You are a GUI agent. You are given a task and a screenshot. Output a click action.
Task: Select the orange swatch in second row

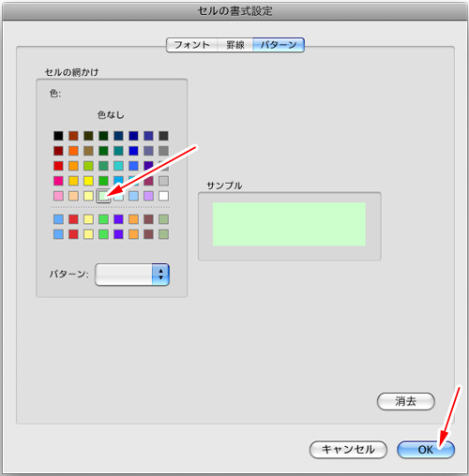point(73,151)
